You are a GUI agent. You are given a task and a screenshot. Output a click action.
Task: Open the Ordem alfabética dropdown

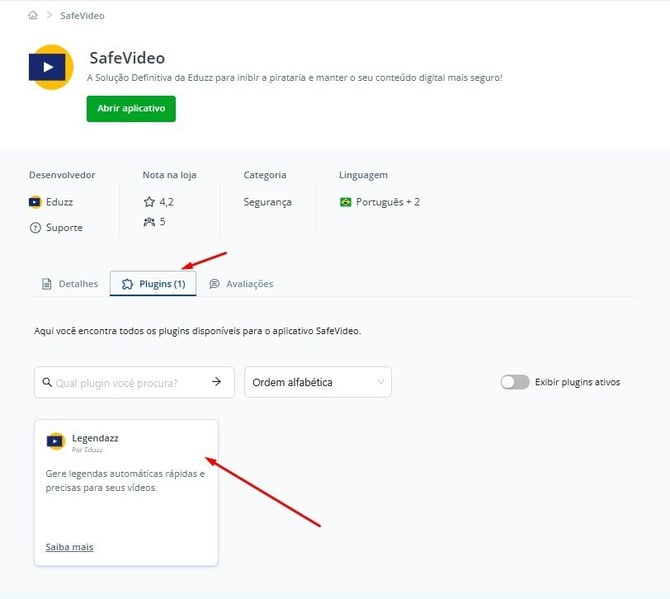pyautogui.click(x=317, y=382)
